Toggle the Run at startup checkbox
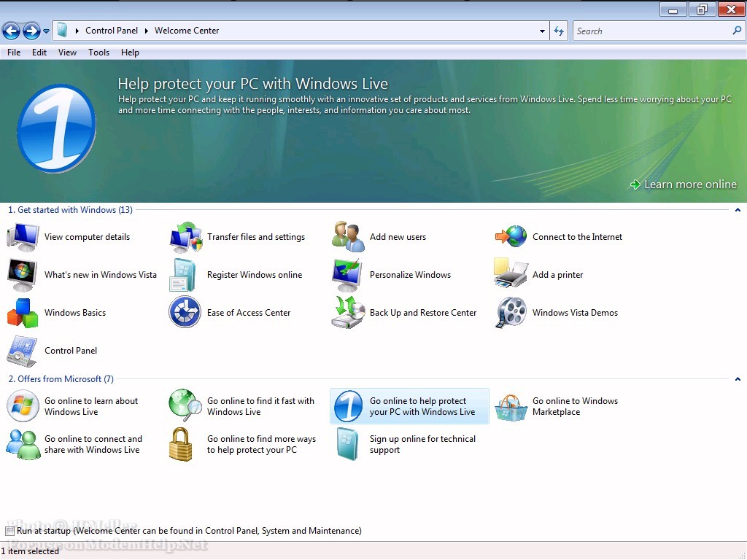 pos(10,531)
